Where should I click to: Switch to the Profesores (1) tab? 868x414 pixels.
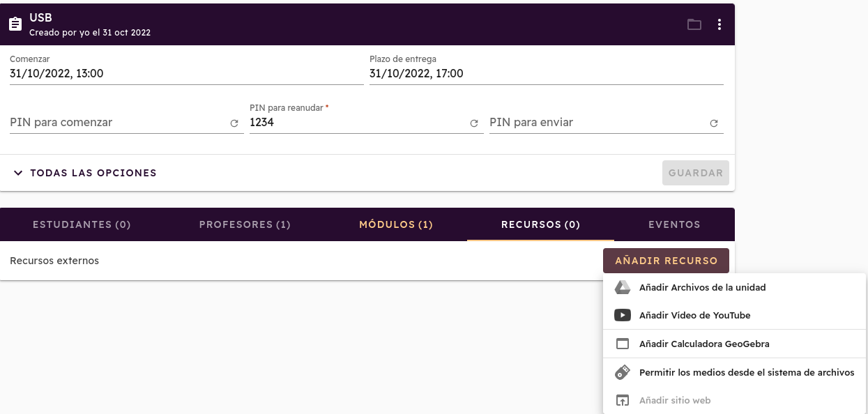click(x=245, y=224)
